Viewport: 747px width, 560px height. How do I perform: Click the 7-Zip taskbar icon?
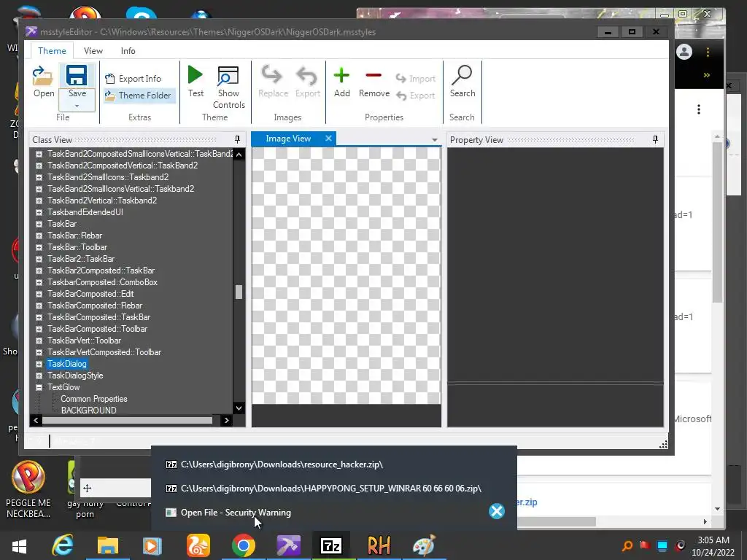pos(333,545)
